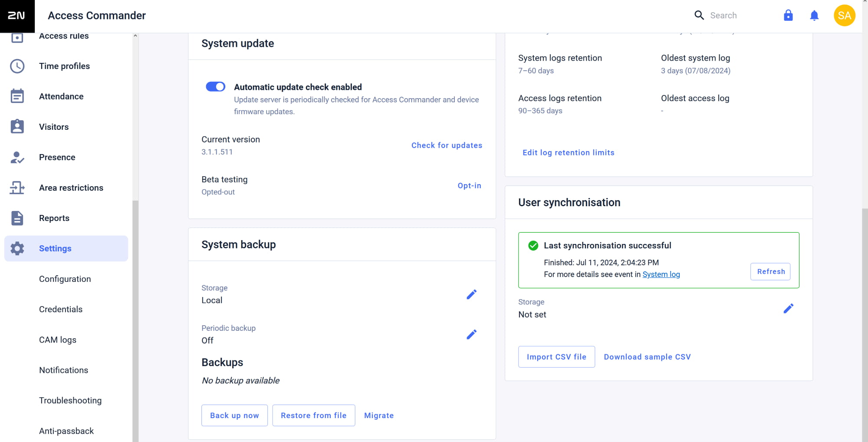The height and width of the screenshot is (442, 868).
Task: Click the green synchronisation success checkmark
Action: point(533,246)
